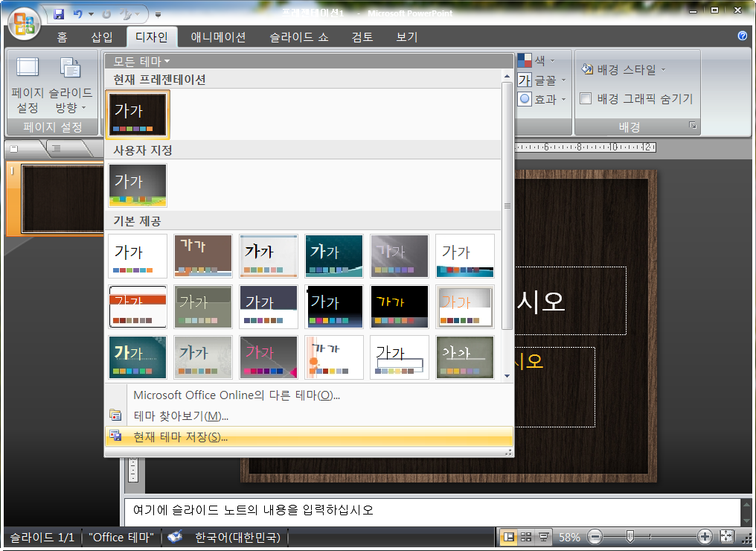Apply the white theme with orange circle
This screenshot has height=551, width=756.
coord(333,357)
